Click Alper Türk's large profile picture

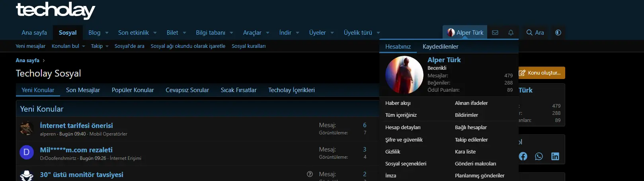point(404,75)
